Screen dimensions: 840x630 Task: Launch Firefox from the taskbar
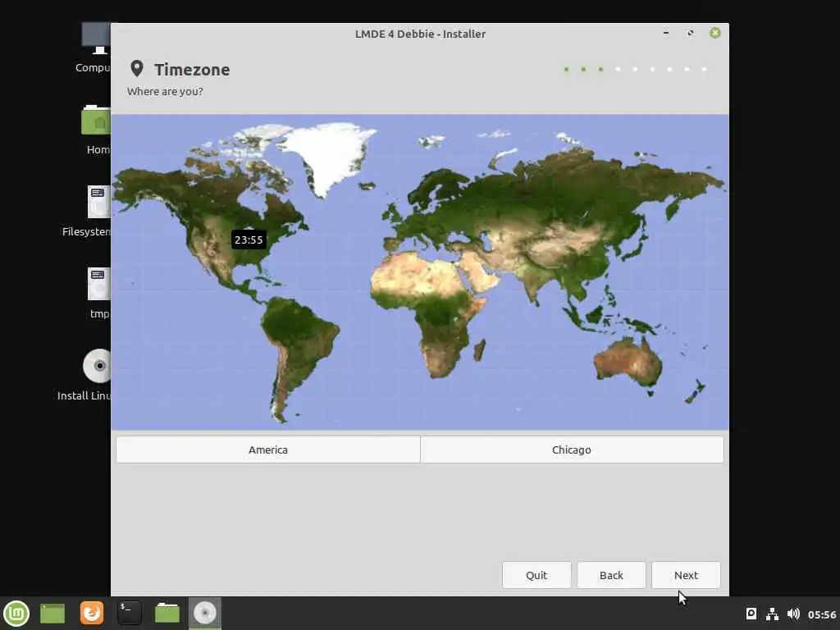tap(92, 613)
